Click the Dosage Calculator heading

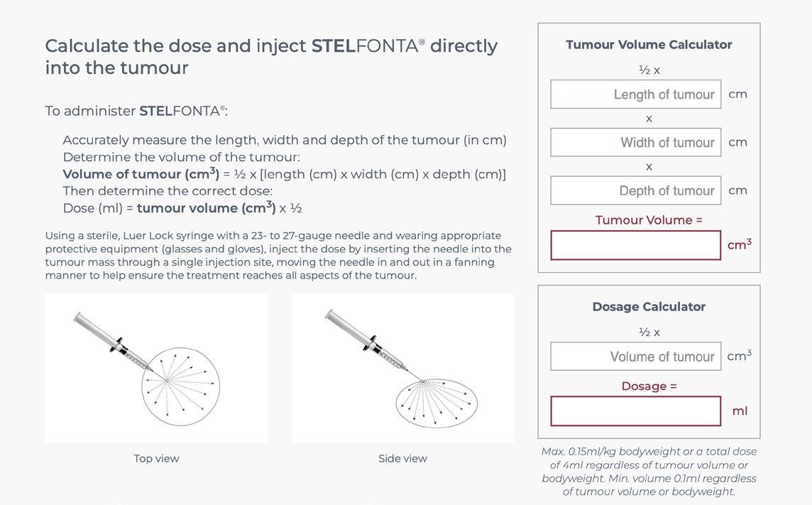point(649,307)
